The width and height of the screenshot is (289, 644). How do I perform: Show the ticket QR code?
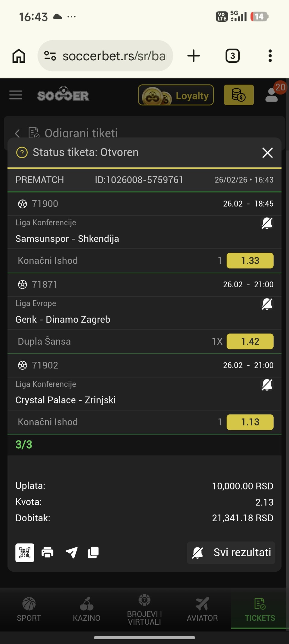pos(25,553)
